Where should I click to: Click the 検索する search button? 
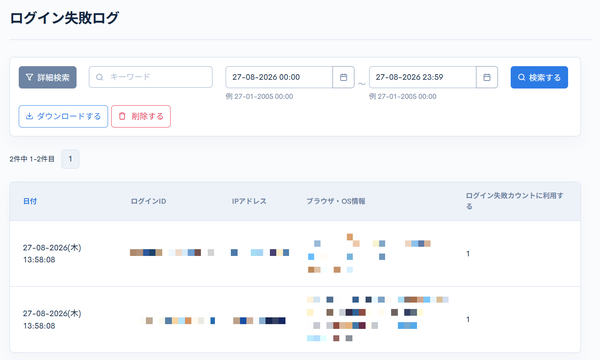point(539,77)
